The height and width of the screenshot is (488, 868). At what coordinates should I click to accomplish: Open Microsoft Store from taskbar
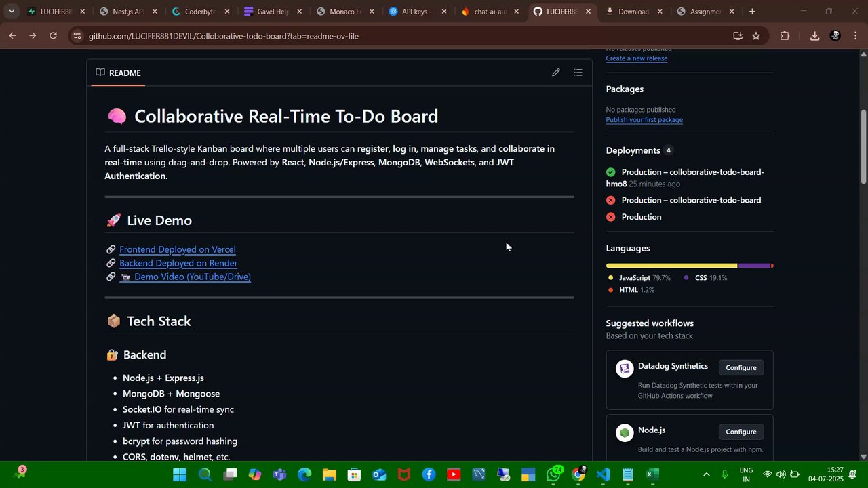pyautogui.click(x=354, y=474)
